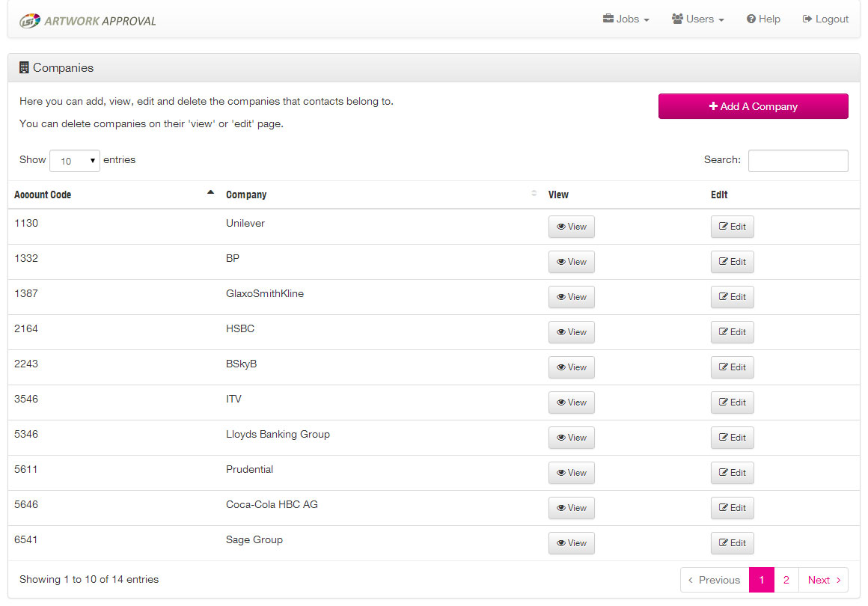868x606 pixels.
Task: View the HSBC company
Action: tap(571, 332)
